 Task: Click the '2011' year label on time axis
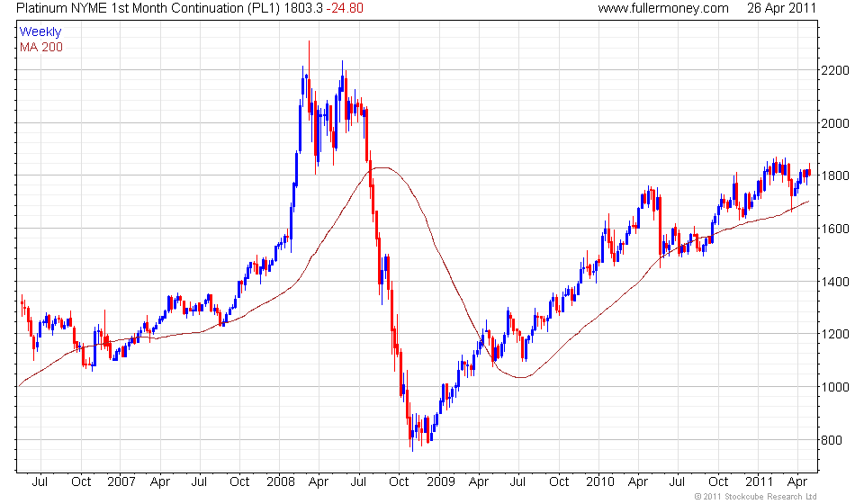[x=760, y=482]
